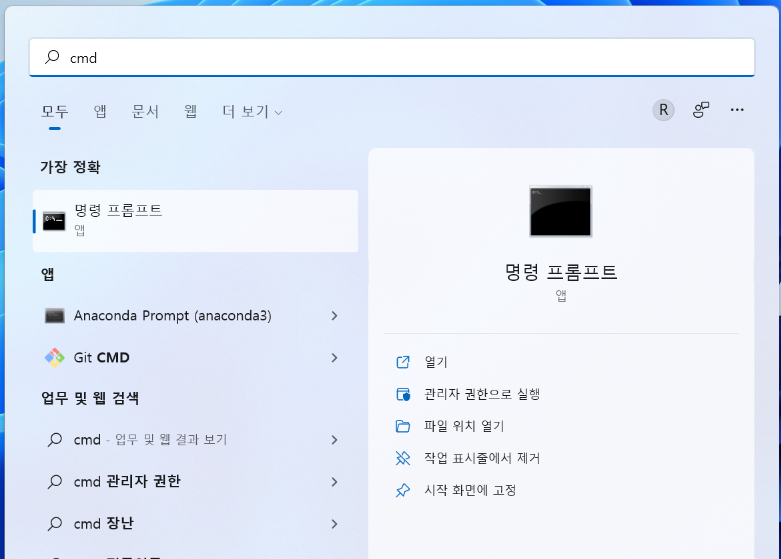This screenshot has height=559, width=781.
Task: Click the folder icon for 파일 위치 열기
Action: 403,426
